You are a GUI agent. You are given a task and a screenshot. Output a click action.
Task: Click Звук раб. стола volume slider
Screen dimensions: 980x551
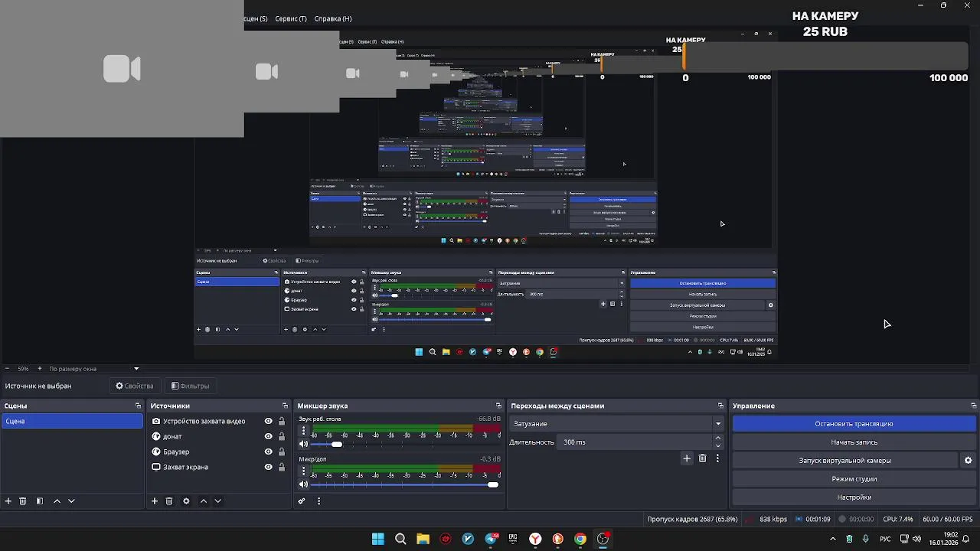click(x=404, y=444)
